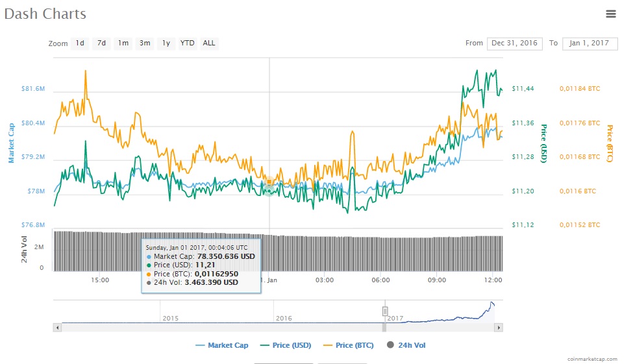This screenshot has height=364, width=633.
Task: Click the 24h Vol axis title
Action: point(24,249)
